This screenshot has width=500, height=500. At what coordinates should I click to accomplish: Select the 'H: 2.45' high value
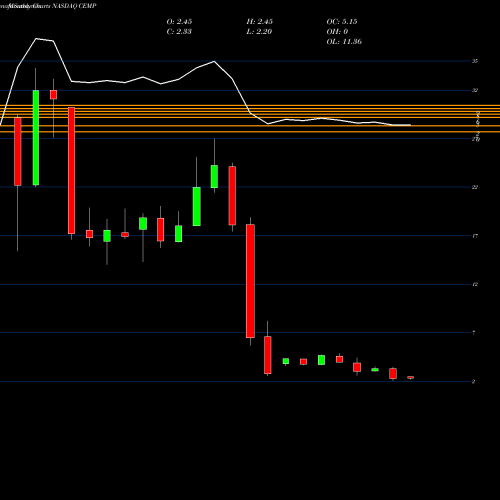pyautogui.click(x=260, y=22)
